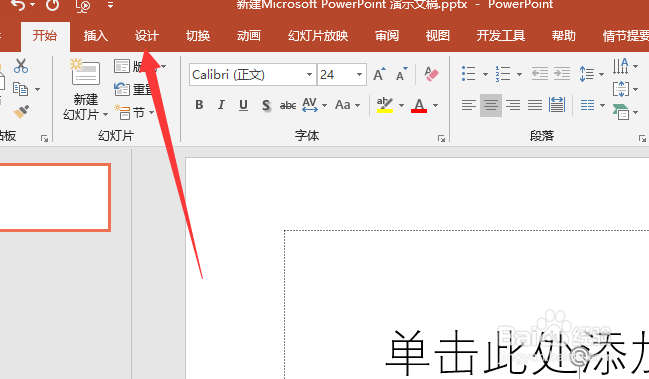The image size is (649, 379).
Task: Apply yellow text highlight color
Action: pos(385,105)
